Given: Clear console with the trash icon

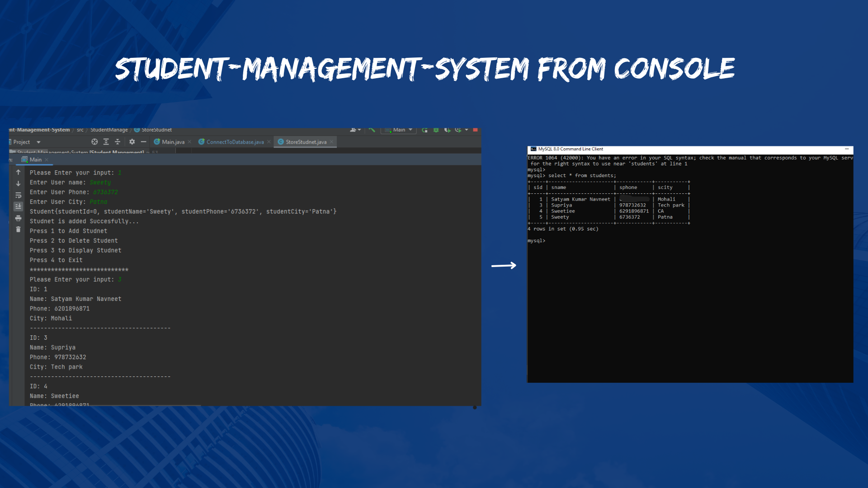Looking at the screenshot, I should coord(18,230).
